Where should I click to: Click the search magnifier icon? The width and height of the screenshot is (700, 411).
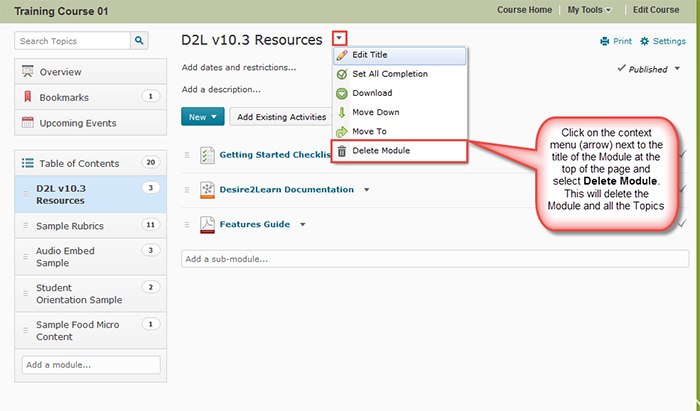[x=139, y=41]
